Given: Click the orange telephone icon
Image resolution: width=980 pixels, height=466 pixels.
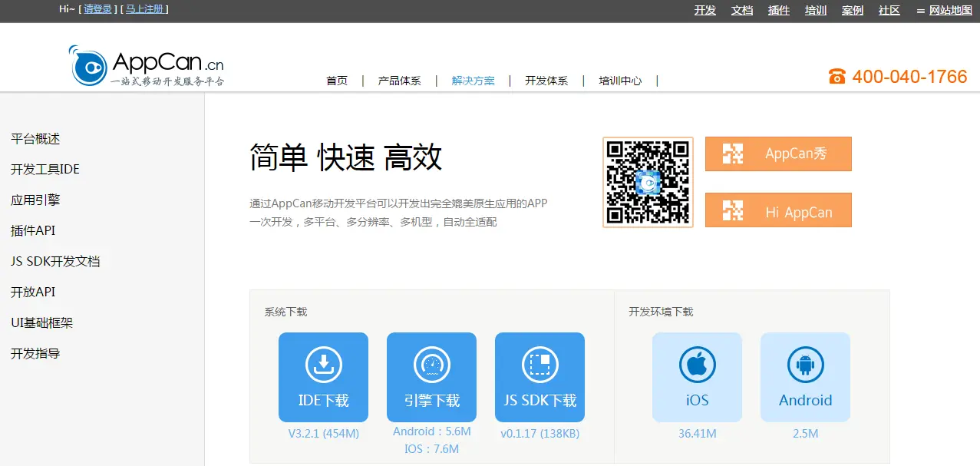Looking at the screenshot, I should [836, 77].
